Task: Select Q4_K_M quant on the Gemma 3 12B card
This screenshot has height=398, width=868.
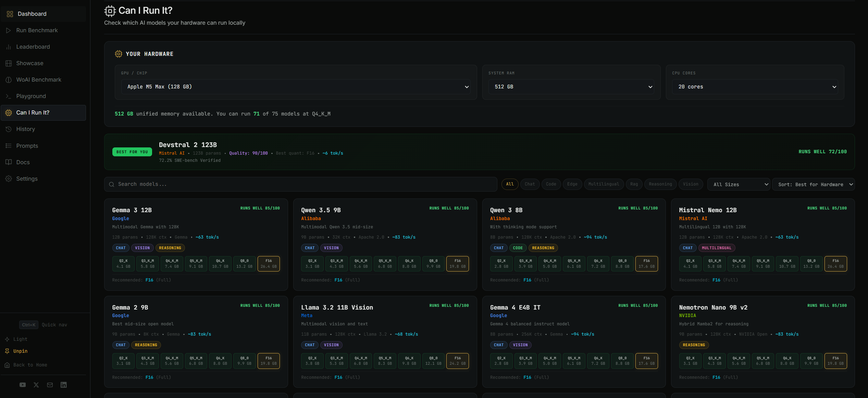Action: click(172, 264)
